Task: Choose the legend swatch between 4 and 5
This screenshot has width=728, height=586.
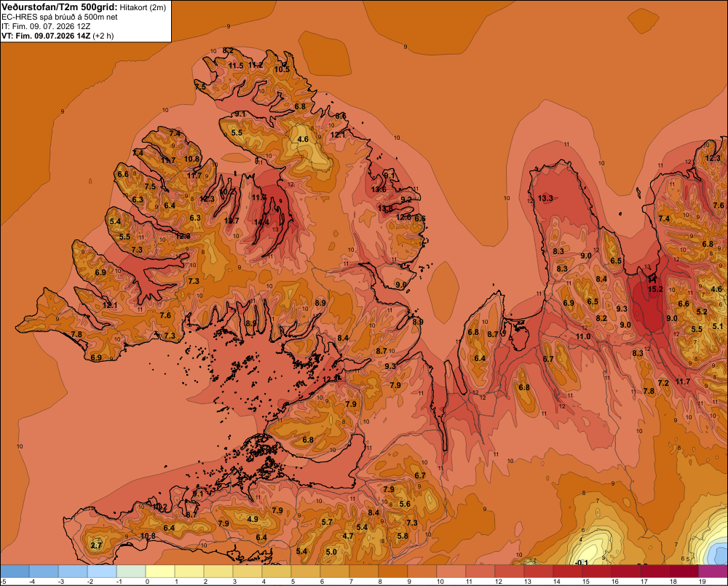Action: pos(277,571)
